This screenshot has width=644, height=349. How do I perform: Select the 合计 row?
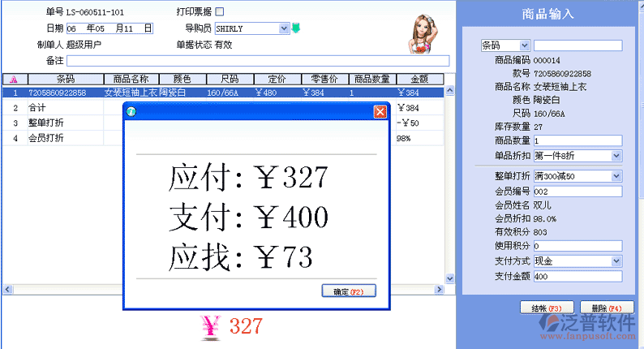pyautogui.click(x=223, y=108)
